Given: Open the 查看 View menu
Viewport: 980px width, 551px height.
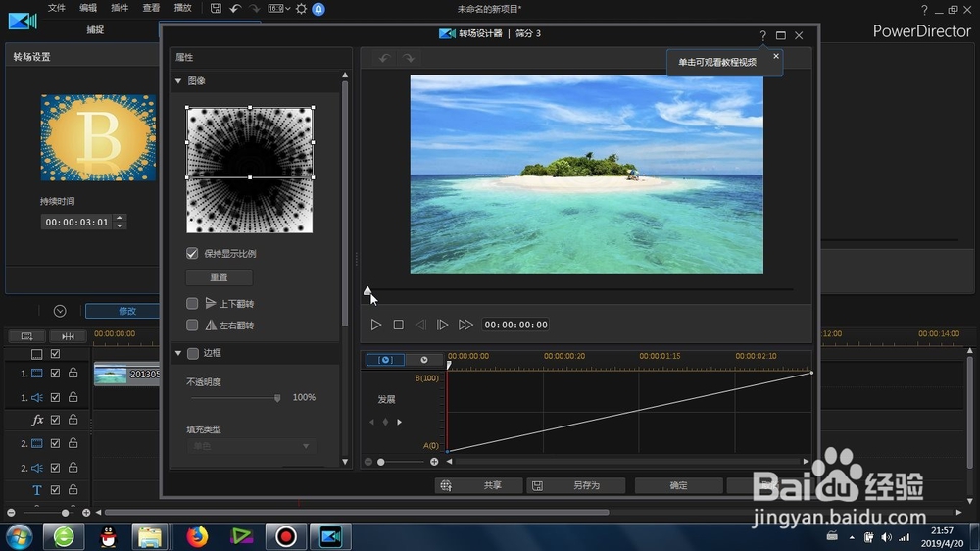Looking at the screenshot, I should [151, 8].
